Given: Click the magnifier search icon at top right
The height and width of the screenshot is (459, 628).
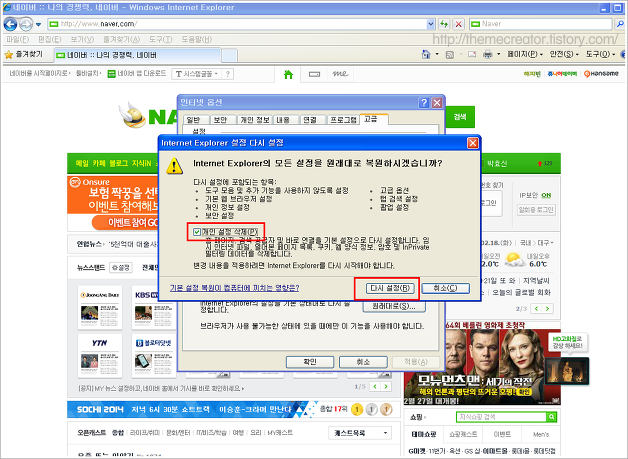Looking at the screenshot, I should coord(620,24).
